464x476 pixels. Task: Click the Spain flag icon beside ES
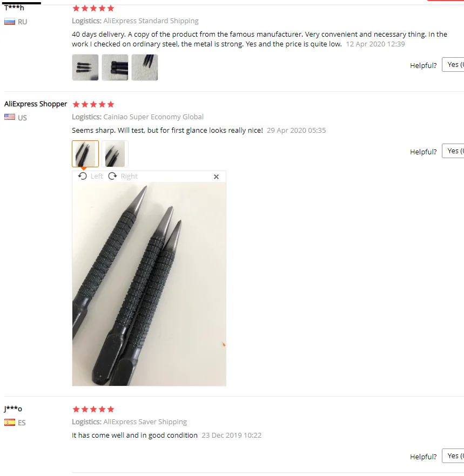9,422
